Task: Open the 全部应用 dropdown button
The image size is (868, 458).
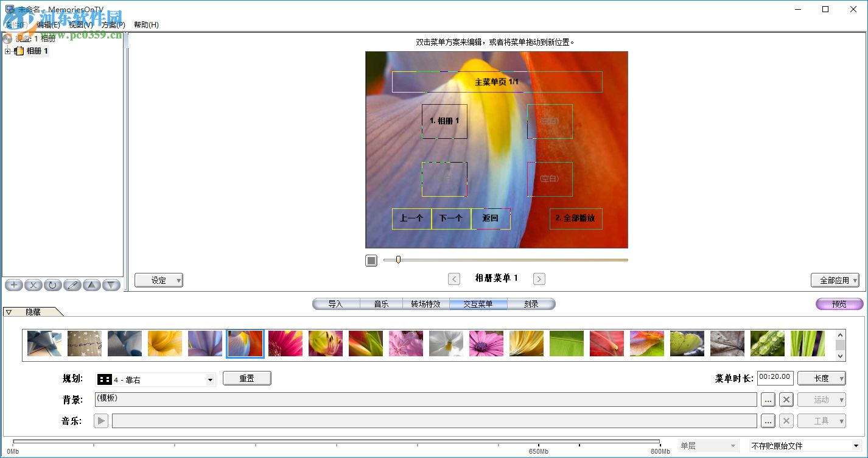Action: click(835, 280)
